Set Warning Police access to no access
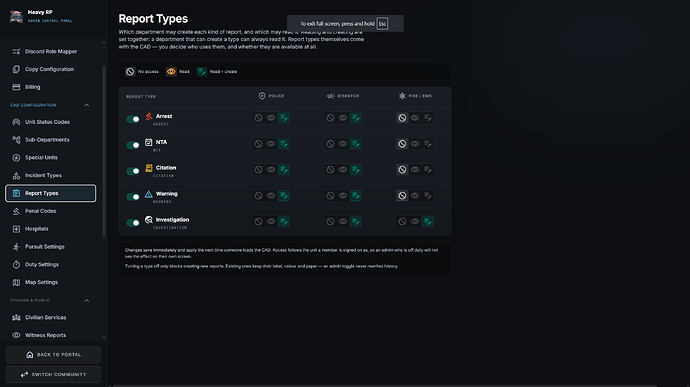Image resolution: width=690 pixels, height=387 pixels. (258, 195)
